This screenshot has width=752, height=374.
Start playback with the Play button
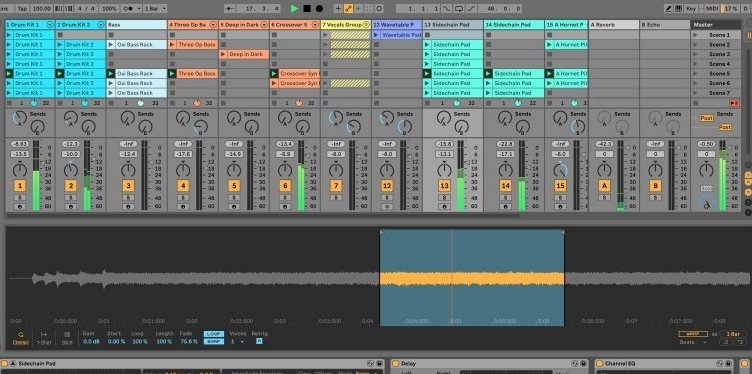(x=294, y=9)
